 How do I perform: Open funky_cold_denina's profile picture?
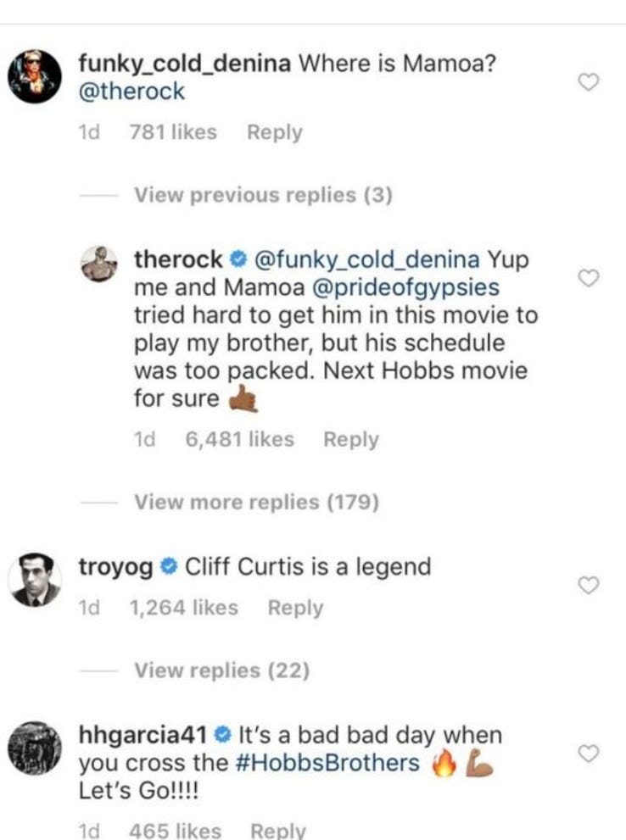coord(35,75)
